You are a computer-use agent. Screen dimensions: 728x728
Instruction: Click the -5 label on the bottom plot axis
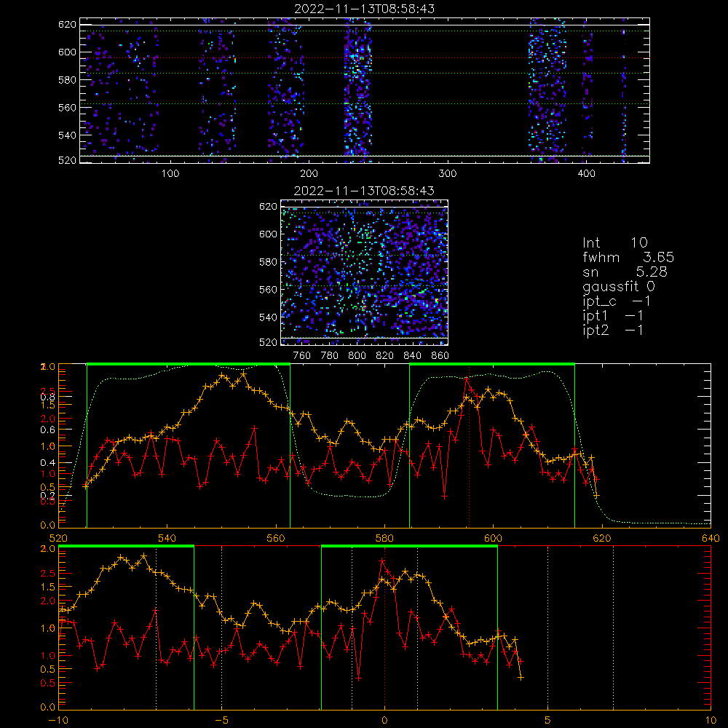coord(222,720)
